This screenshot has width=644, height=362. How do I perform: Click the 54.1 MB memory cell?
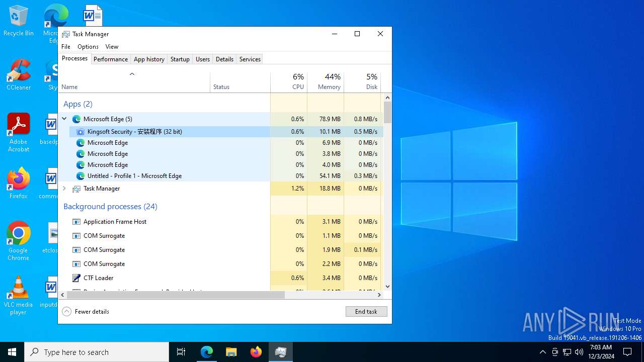coord(326,176)
